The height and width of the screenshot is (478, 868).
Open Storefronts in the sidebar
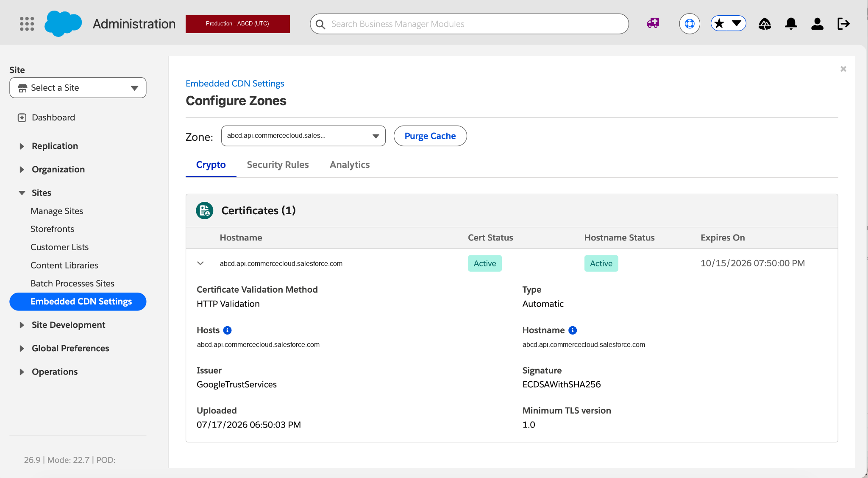tap(52, 229)
